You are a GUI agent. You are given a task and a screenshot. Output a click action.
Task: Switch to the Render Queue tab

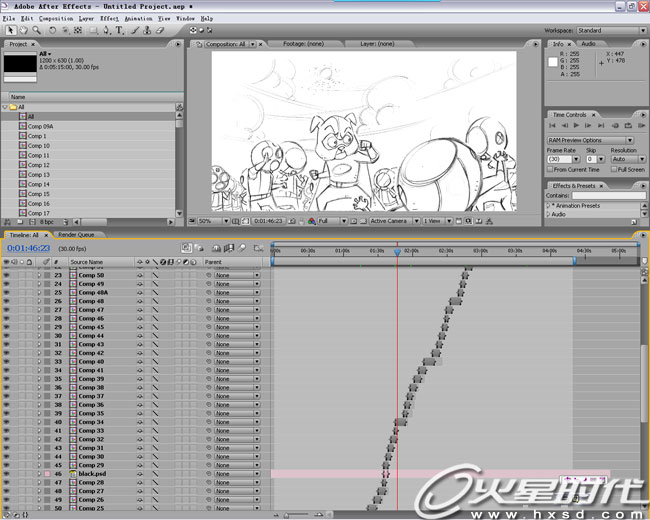point(76,235)
